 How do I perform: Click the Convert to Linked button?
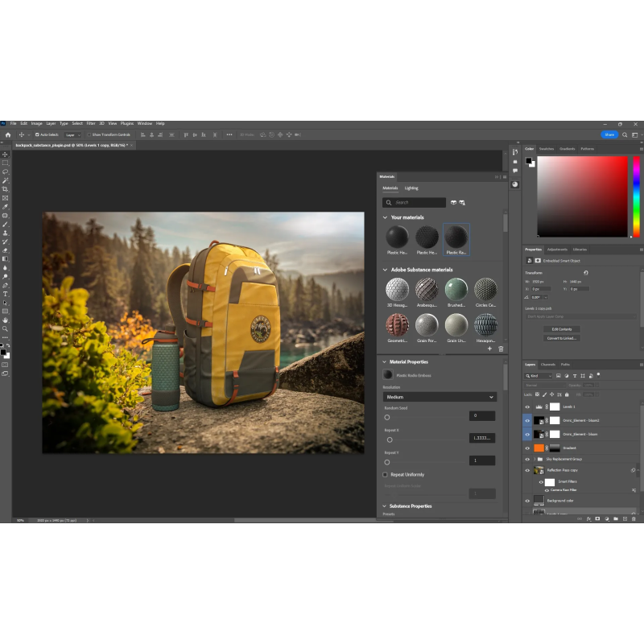tap(561, 338)
